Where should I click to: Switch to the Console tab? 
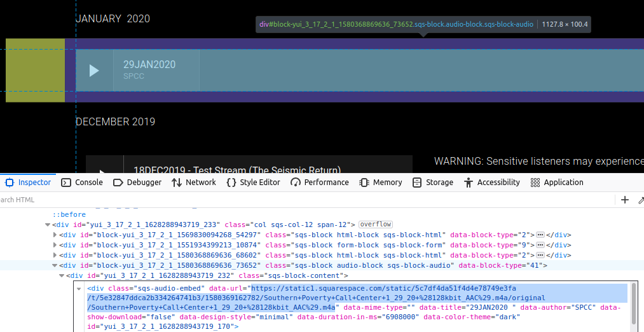click(82, 183)
